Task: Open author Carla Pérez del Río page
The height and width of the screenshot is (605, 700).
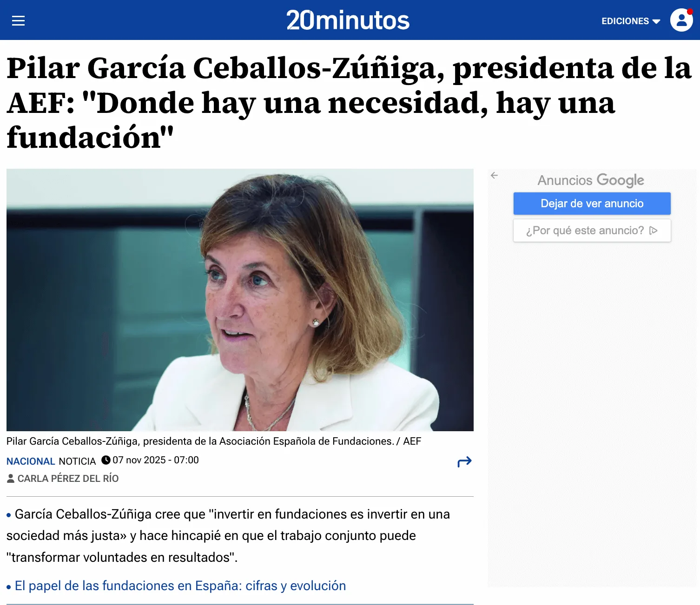Action: (68, 478)
